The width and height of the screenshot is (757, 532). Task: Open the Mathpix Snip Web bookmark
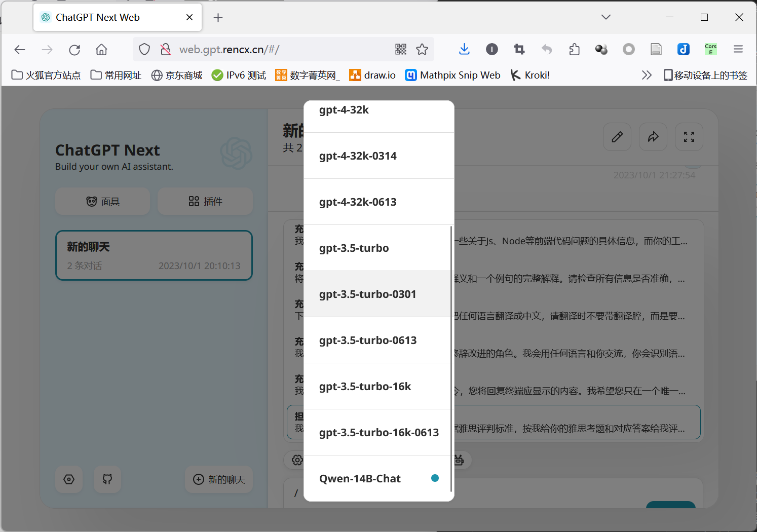(x=453, y=75)
